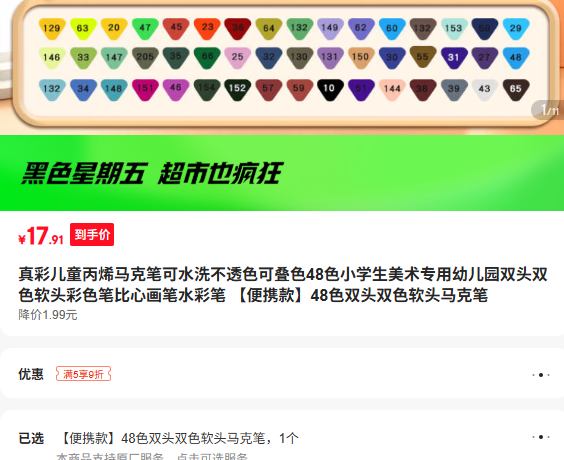Tap the ¥17.91 price display
The width and height of the screenshot is (564, 460).
(41, 237)
